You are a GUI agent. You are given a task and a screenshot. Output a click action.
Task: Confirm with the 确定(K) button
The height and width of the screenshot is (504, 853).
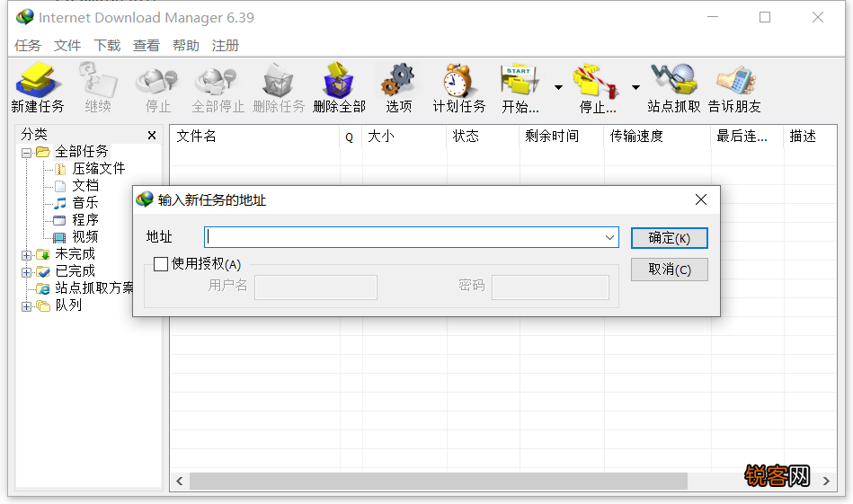pos(669,238)
